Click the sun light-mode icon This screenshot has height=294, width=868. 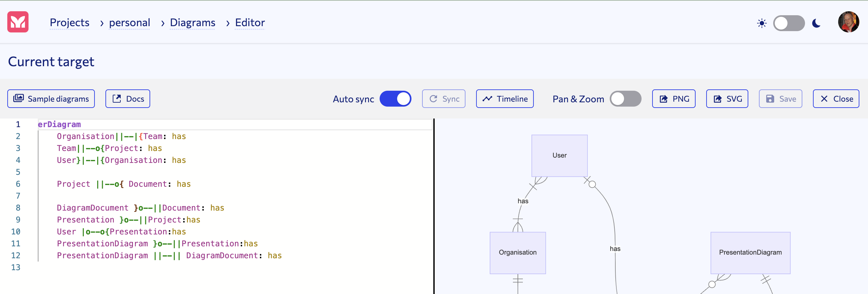coord(762,23)
